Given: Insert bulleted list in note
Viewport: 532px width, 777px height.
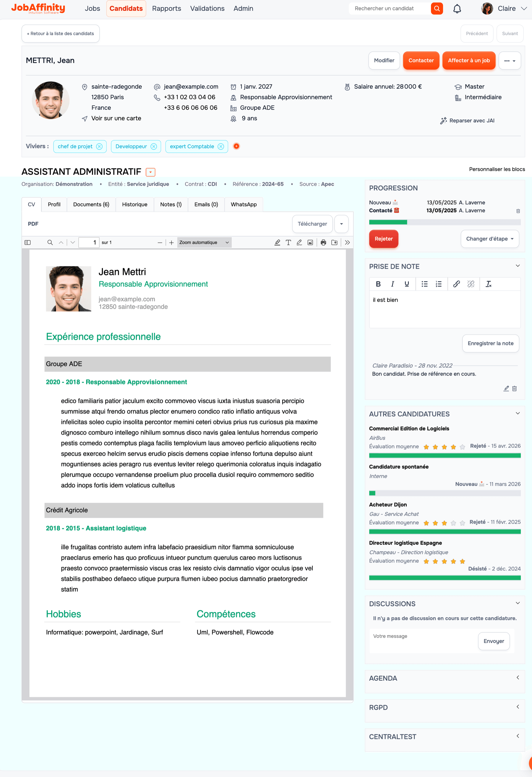Looking at the screenshot, I should click(x=424, y=284).
